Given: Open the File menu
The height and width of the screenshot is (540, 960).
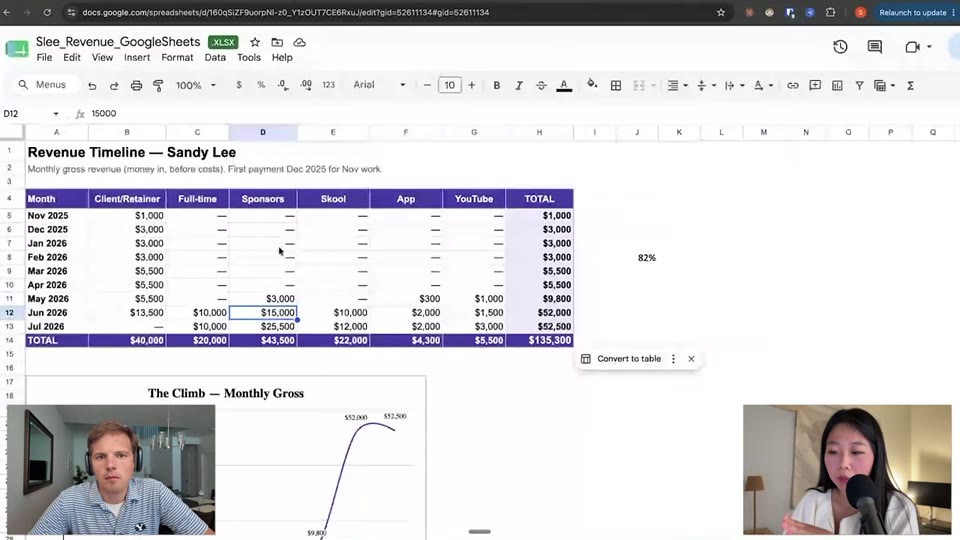Looking at the screenshot, I should click(44, 58).
